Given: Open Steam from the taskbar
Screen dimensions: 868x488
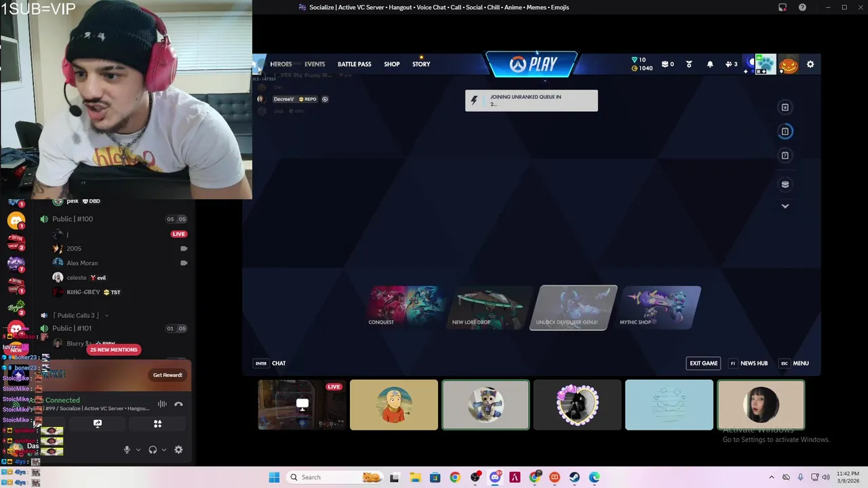Looking at the screenshot, I should click(574, 477).
